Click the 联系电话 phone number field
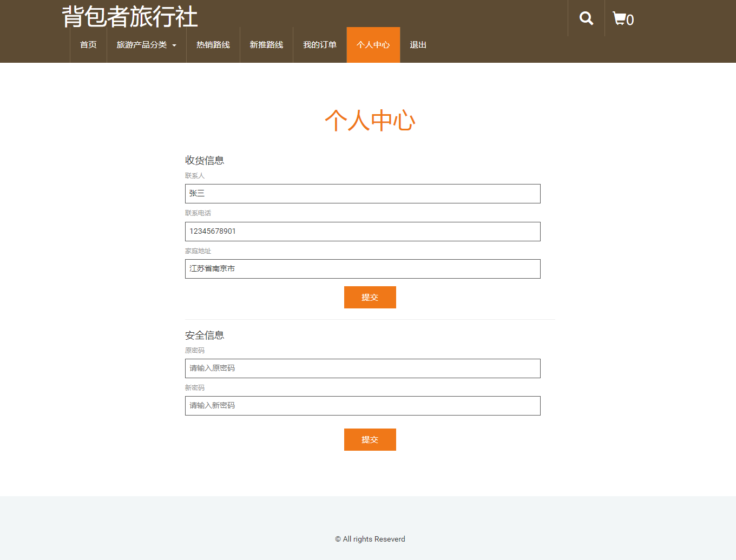This screenshot has height=560, width=736. pos(362,231)
